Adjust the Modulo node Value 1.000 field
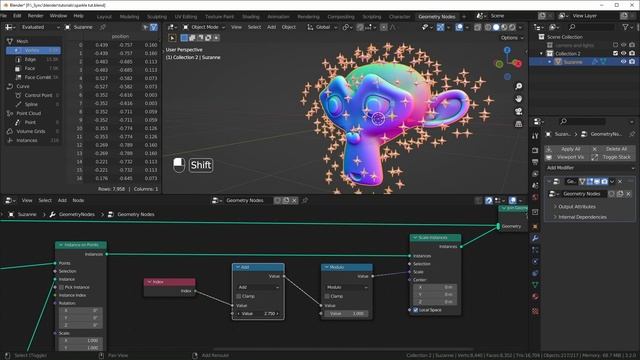The image size is (640, 360). click(x=347, y=314)
